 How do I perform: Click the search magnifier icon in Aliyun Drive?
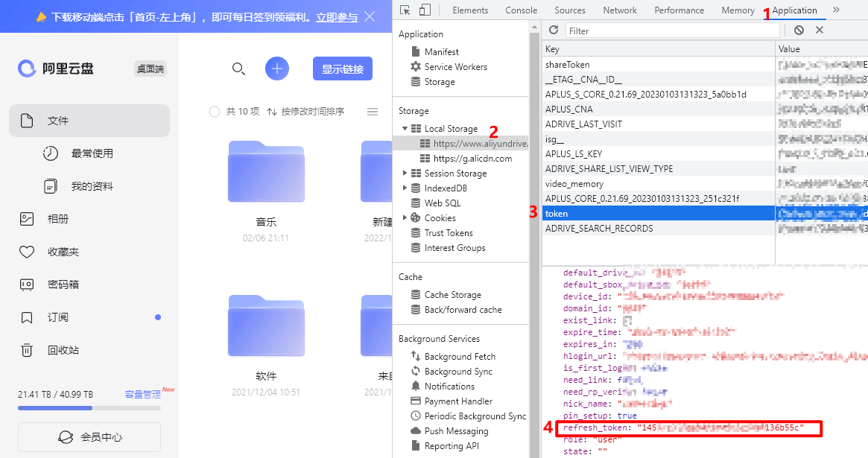pyautogui.click(x=238, y=69)
